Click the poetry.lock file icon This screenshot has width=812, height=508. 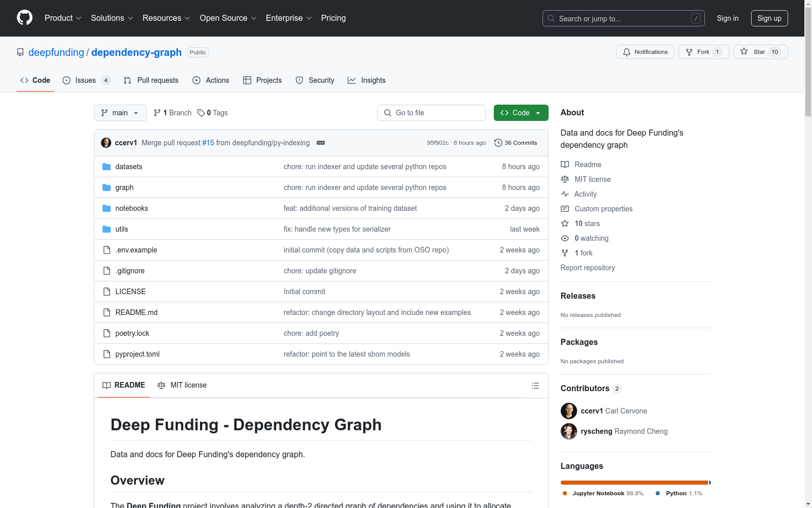(107, 333)
